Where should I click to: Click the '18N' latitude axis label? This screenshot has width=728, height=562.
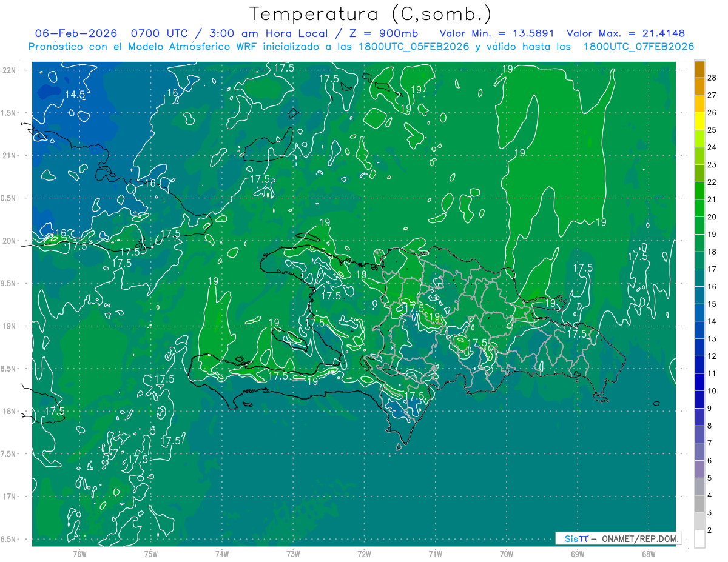[x=10, y=412]
